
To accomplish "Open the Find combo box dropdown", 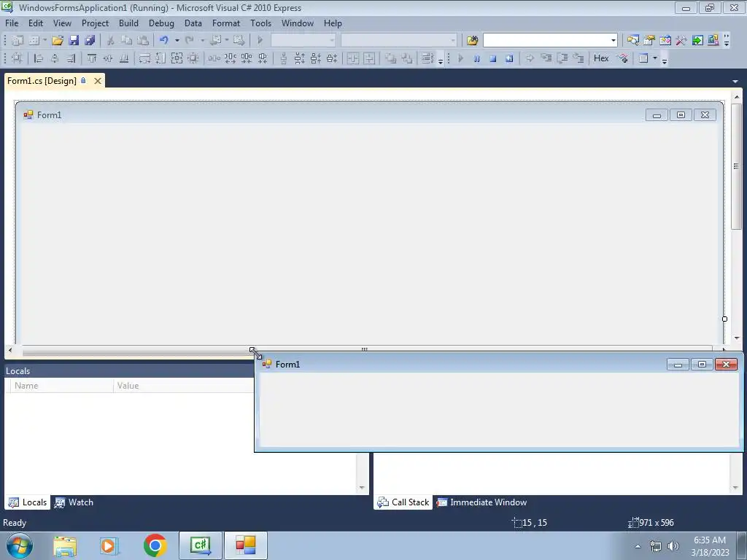I will pyautogui.click(x=613, y=41).
